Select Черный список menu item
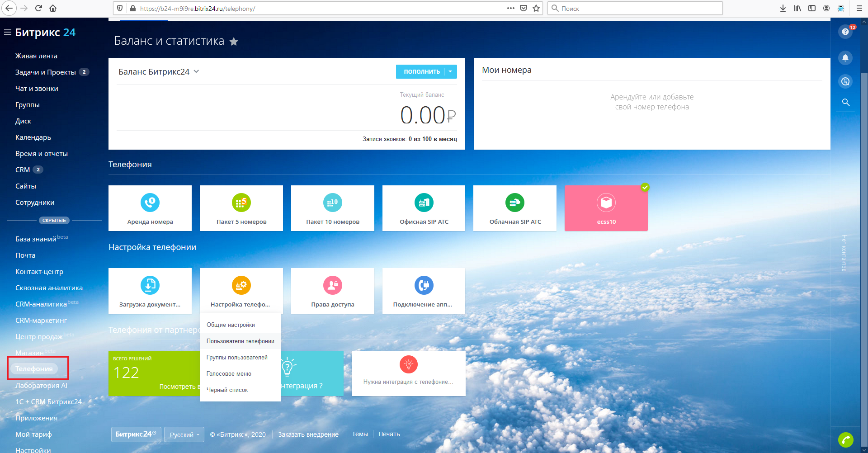The image size is (868, 453). tap(241, 390)
